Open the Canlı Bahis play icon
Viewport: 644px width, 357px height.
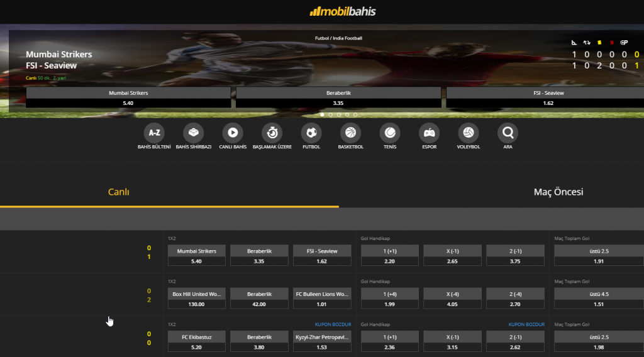point(233,133)
